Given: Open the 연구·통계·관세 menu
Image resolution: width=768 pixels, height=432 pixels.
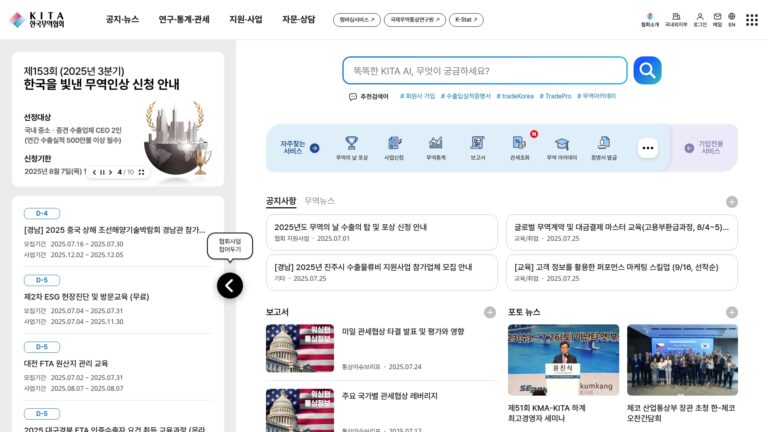Looking at the screenshot, I should click(x=184, y=20).
